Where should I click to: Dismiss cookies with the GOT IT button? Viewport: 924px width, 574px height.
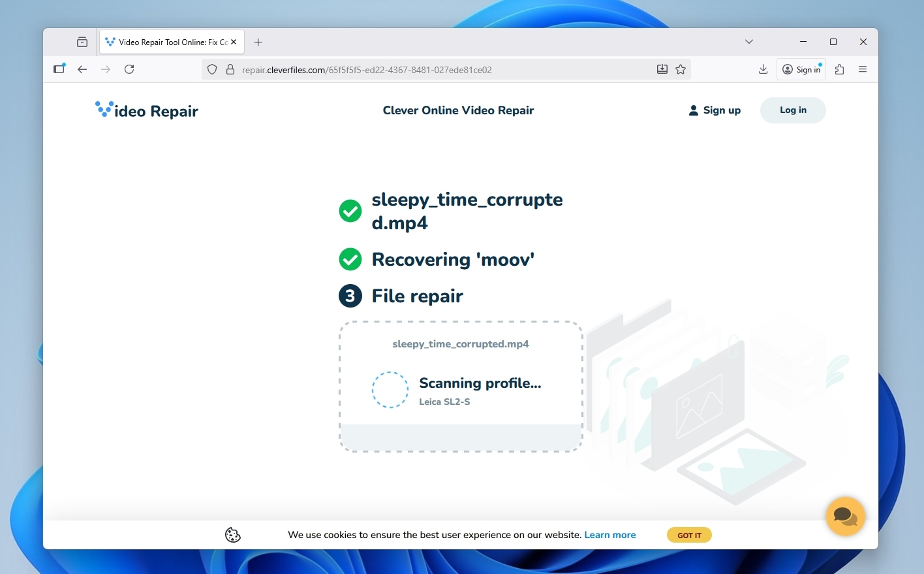pos(689,535)
